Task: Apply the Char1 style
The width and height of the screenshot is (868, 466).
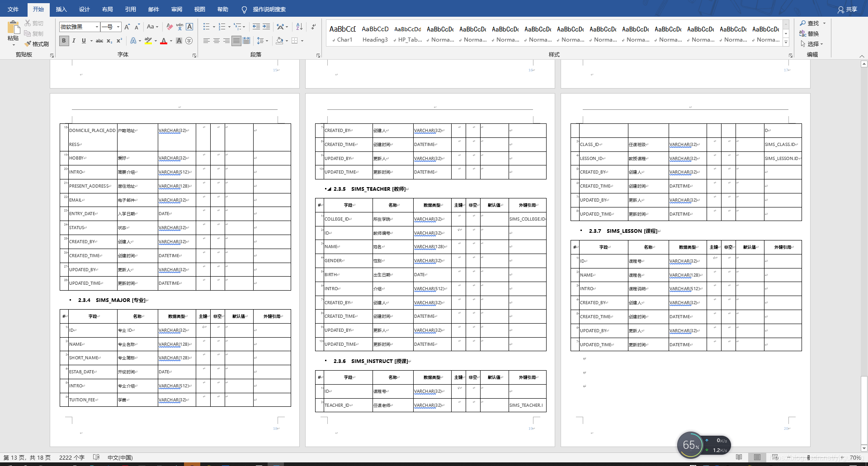Action: (x=343, y=34)
